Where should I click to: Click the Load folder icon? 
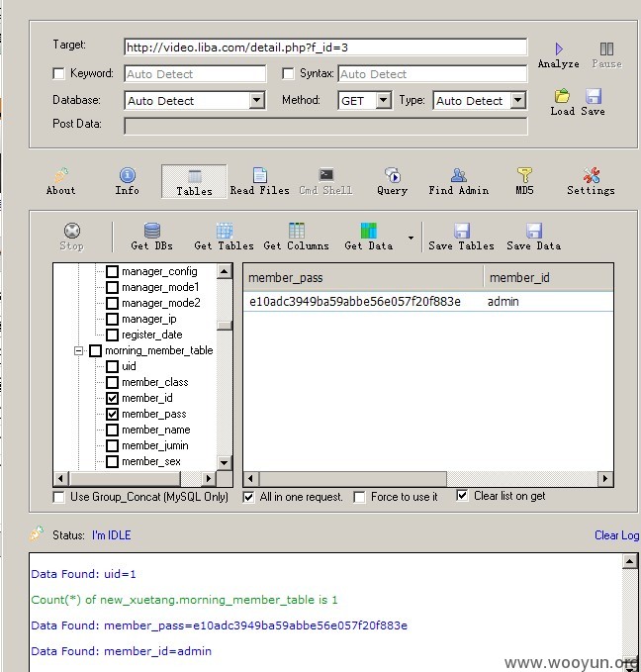(x=562, y=96)
